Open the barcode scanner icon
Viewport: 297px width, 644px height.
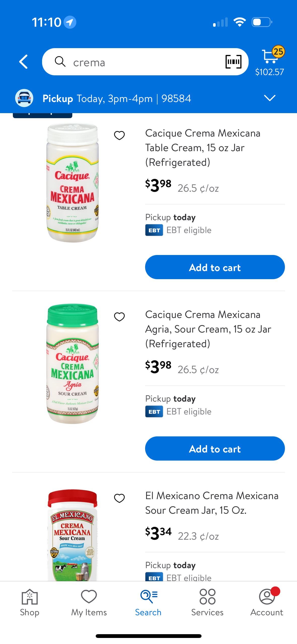pos(233,62)
